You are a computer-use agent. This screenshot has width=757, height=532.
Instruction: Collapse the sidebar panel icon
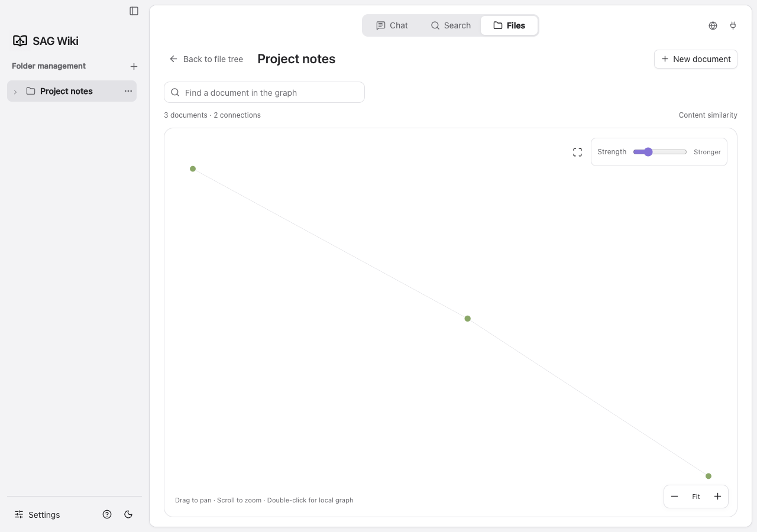tap(134, 11)
